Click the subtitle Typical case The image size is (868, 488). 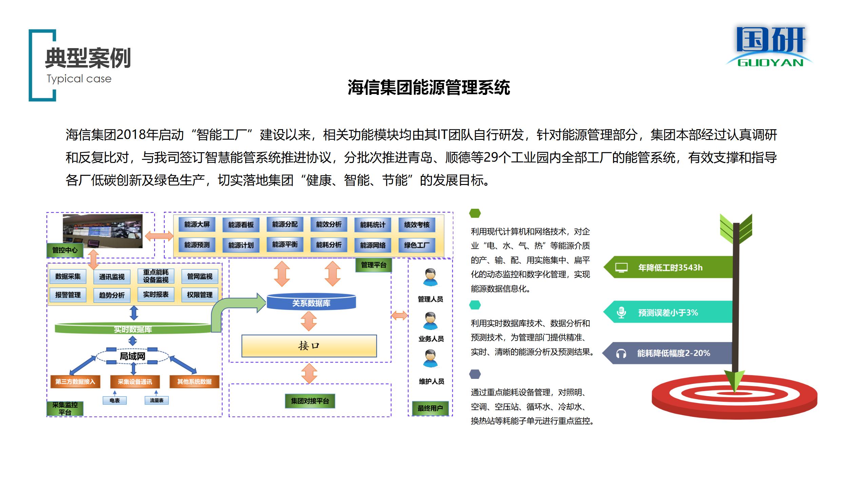click(x=79, y=79)
